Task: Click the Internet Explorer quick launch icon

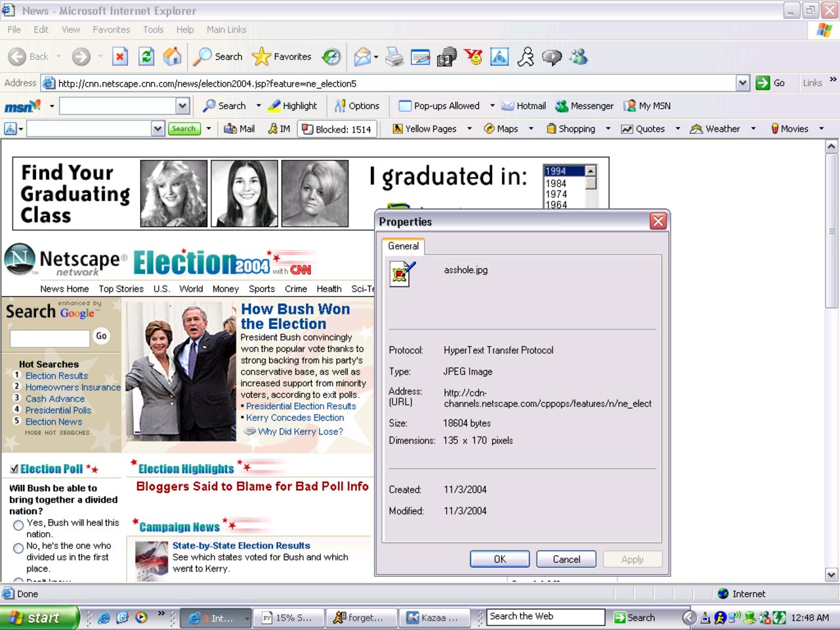Action: point(104,618)
